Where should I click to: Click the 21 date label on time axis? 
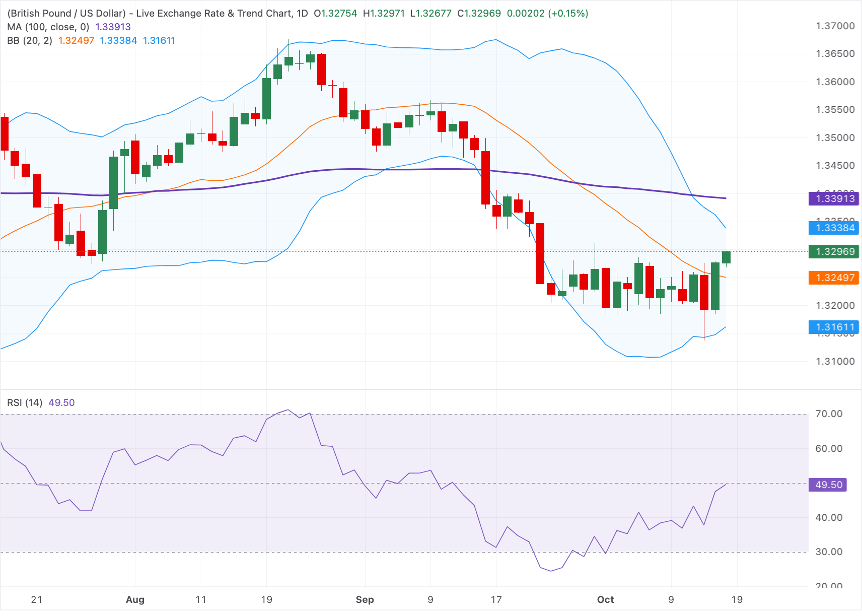click(36, 599)
